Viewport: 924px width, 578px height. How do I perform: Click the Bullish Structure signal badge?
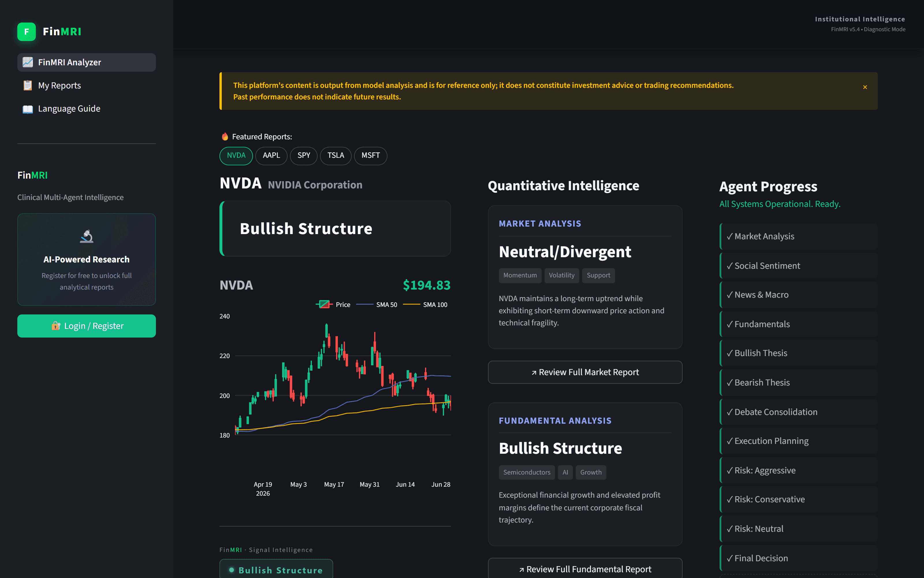click(276, 569)
